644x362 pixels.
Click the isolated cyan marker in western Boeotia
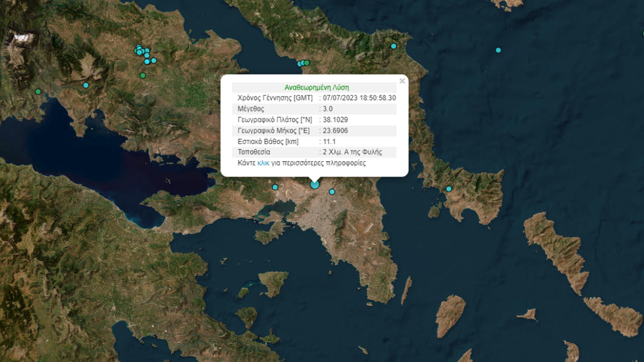click(85, 86)
